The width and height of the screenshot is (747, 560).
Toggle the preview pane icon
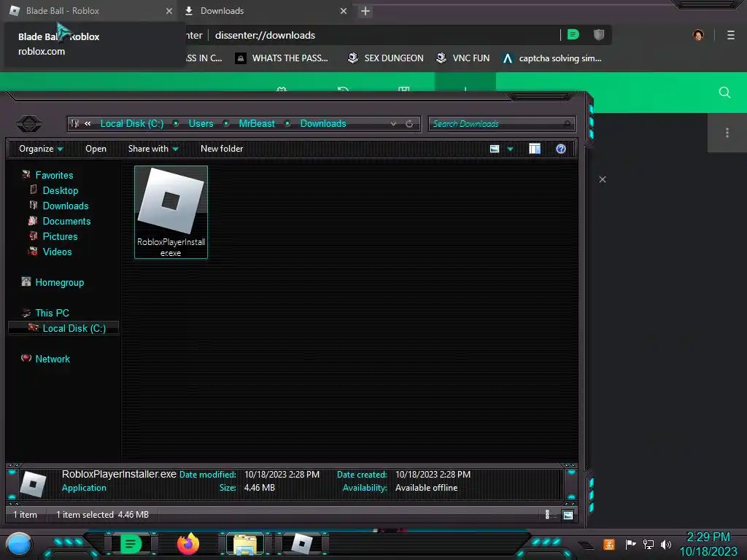tap(535, 149)
